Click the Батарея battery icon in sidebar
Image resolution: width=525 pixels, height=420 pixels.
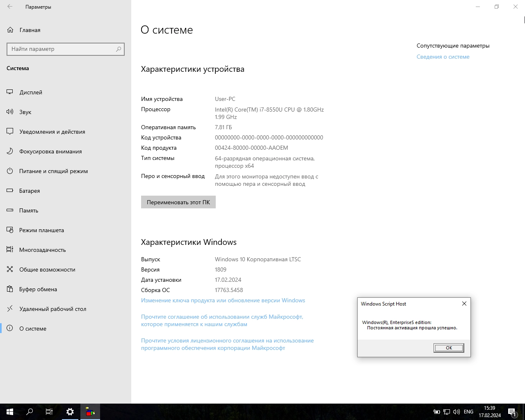click(x=10, y=191)
